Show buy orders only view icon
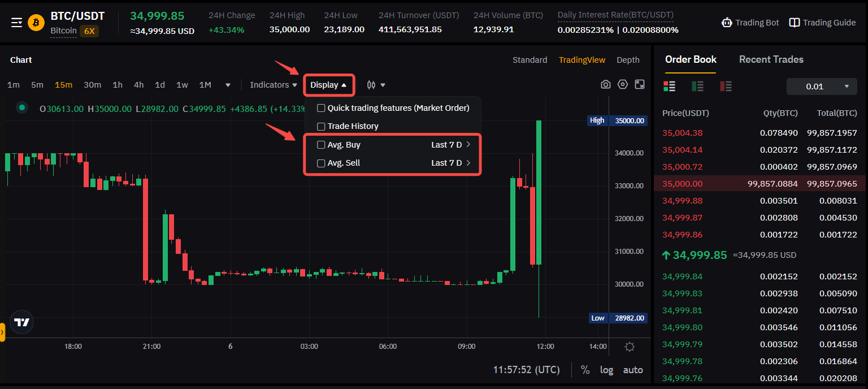Image resolution: width=868 pixels, height=389 pixels. click(697, 87)
